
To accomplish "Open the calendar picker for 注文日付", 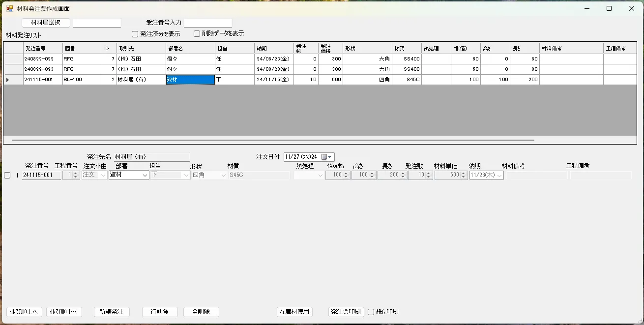I will [327, 157].
